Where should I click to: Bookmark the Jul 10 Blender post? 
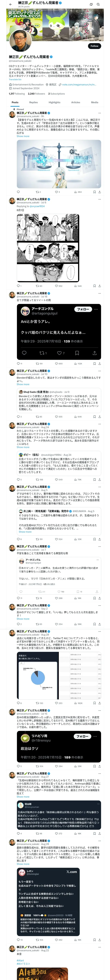tap(95, 416)
